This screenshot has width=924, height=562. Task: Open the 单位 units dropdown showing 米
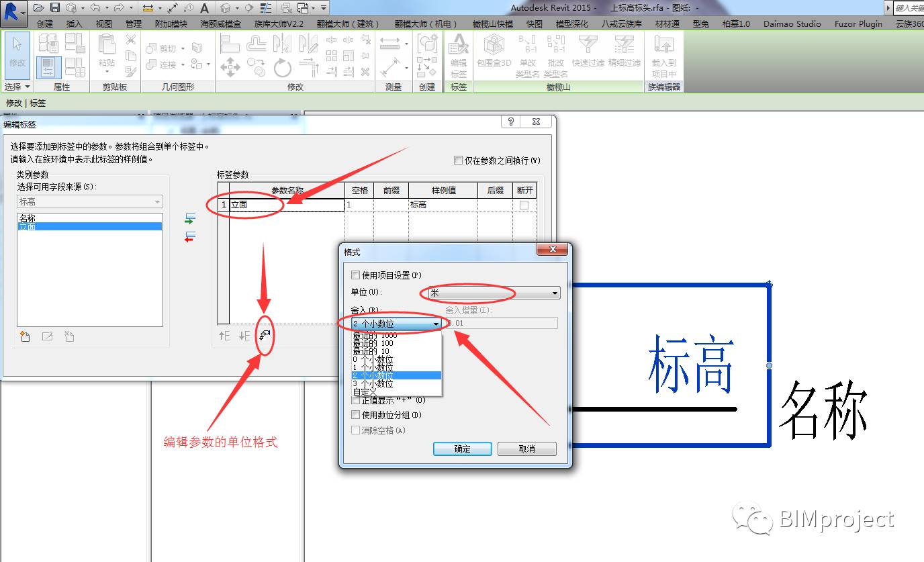click(494, 293)
